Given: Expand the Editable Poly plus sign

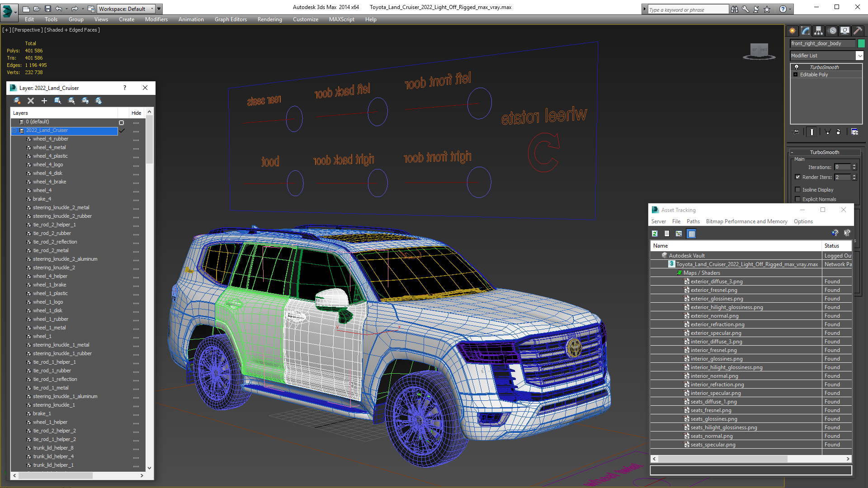Looking at the screenshot, I should [x=796, y=75].
